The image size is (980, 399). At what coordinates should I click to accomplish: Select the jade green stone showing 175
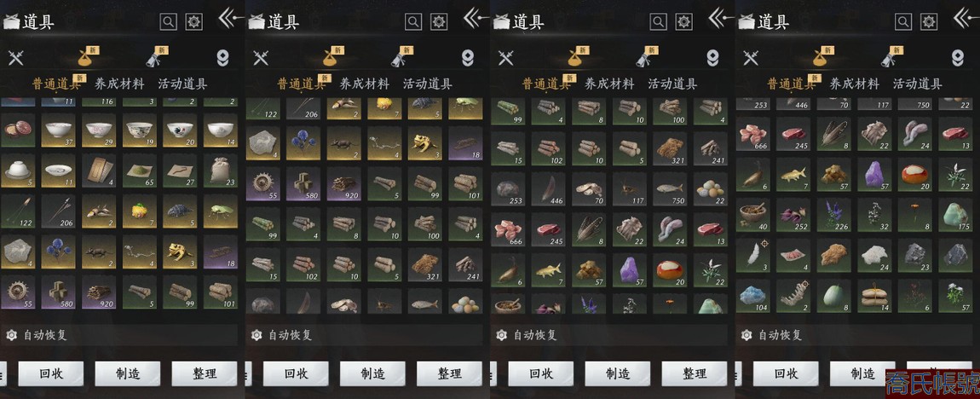tap(955, 214)
